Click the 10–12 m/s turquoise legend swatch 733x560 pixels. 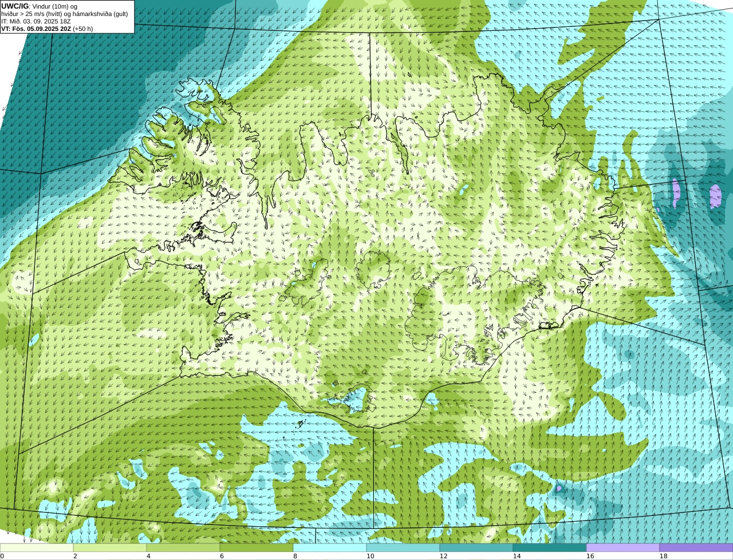click(403, 548)
